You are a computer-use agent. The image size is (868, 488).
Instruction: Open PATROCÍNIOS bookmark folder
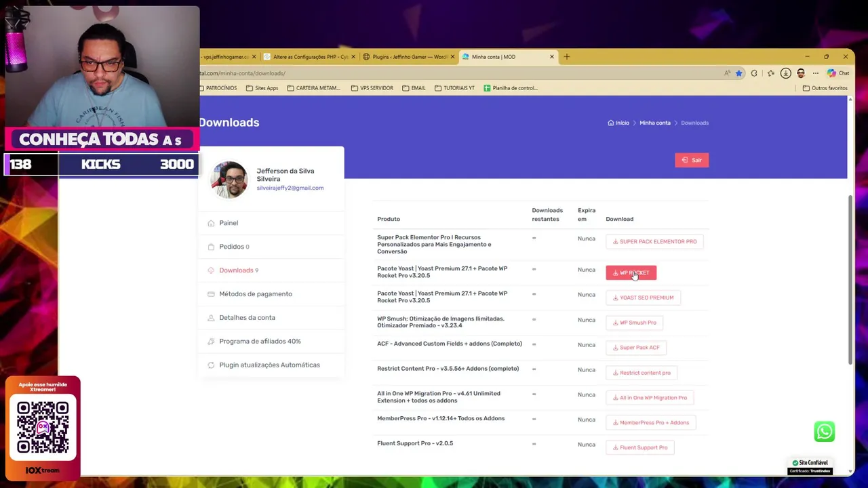[217, 88]
